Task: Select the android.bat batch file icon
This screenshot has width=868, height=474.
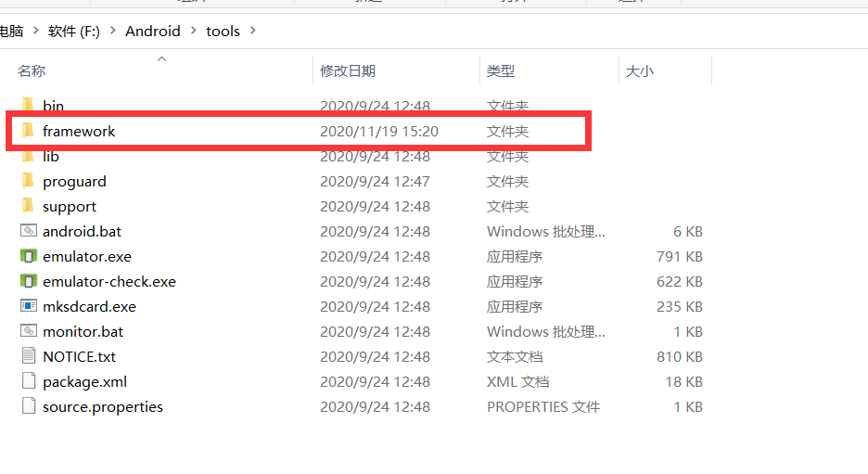Action: (28, 230)
